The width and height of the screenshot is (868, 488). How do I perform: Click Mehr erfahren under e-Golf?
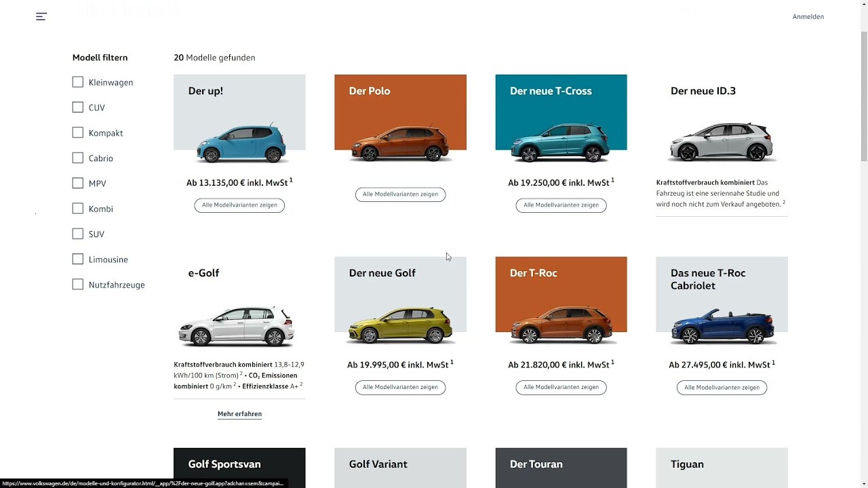(x=239, y=414)
